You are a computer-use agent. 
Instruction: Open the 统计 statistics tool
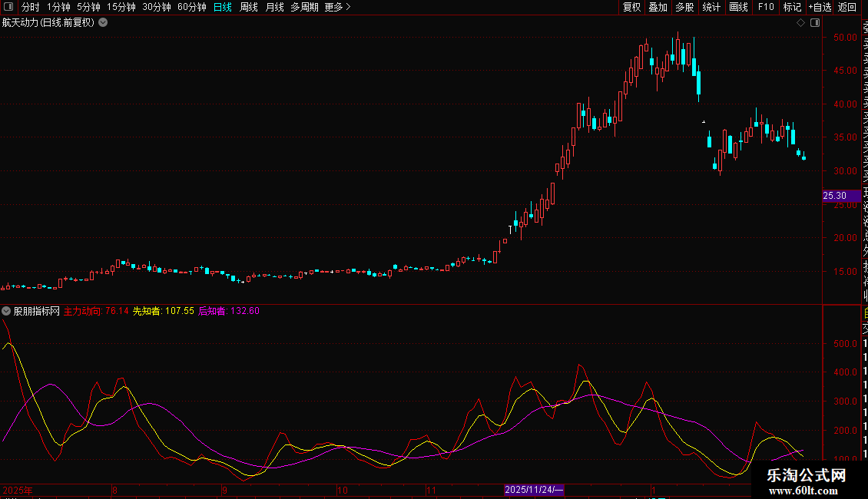(711, 7)
